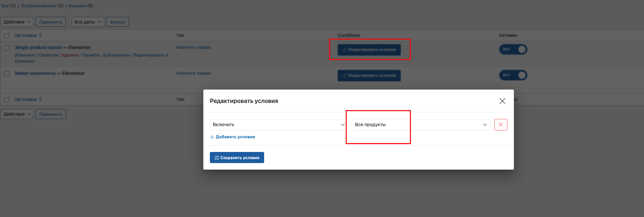Click Карточка товара for Single product layout
The width and height of the screenshot is (644, 217).
(193, 47)
